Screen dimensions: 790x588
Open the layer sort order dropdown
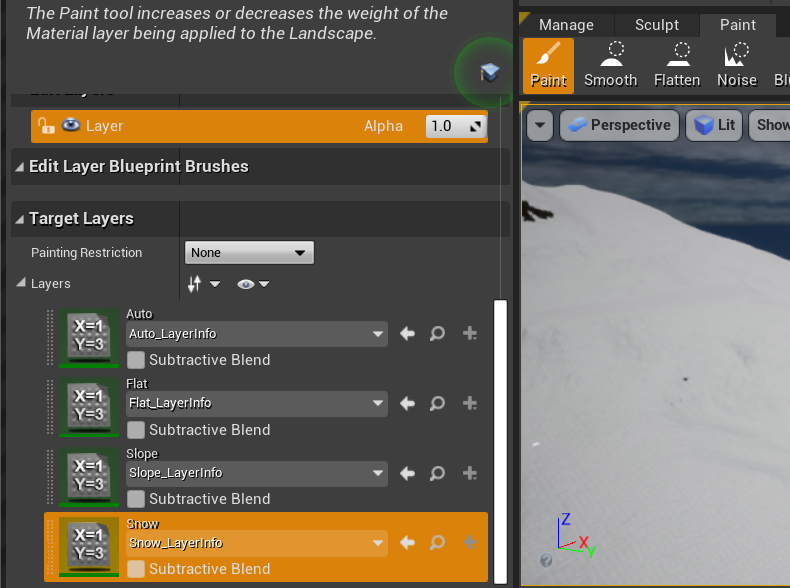coord(204,284)
